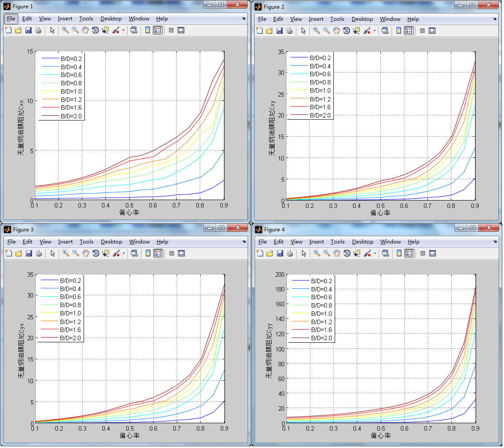Expand Brush dropdown arrow in Figure 2

tap(374, 30)
